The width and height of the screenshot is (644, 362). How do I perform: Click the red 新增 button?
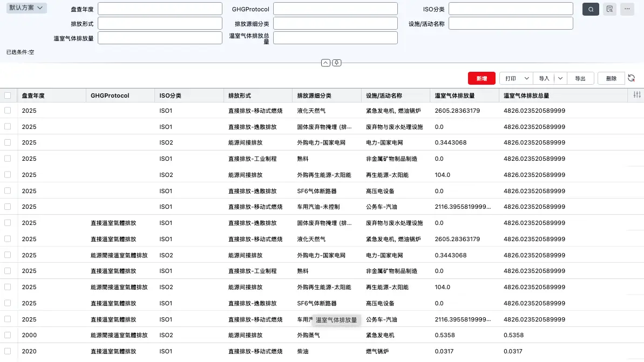tap(481, 78)
